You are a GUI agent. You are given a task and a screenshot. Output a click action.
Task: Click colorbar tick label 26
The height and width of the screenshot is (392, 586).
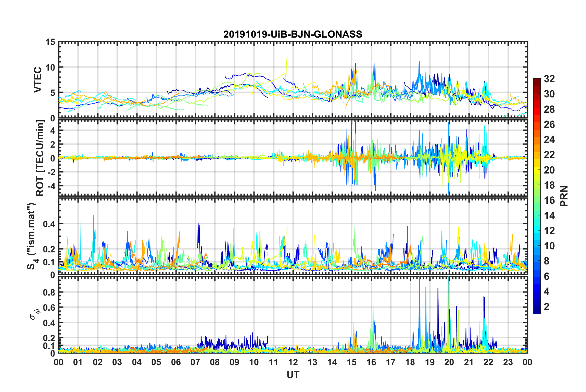coord(549,125)
